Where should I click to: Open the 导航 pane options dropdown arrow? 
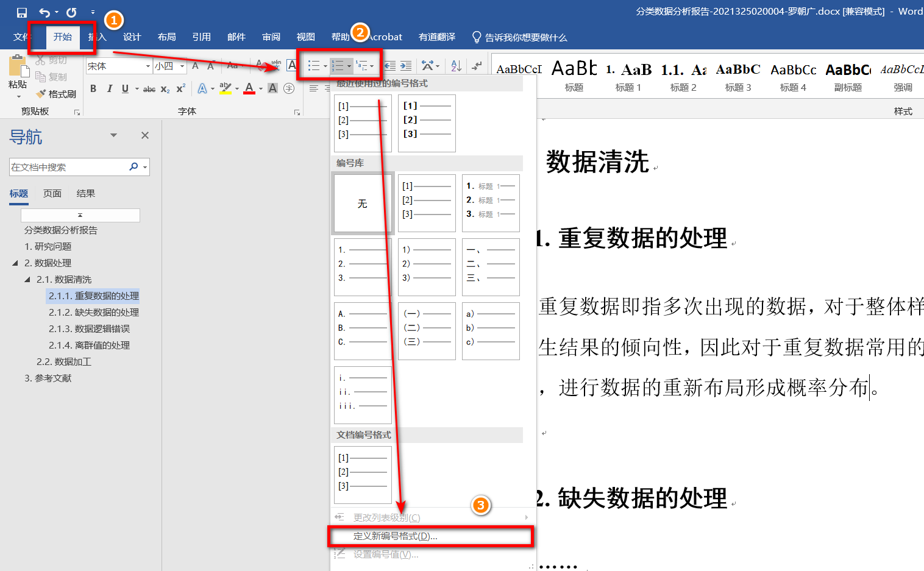(x=113, y=135)
